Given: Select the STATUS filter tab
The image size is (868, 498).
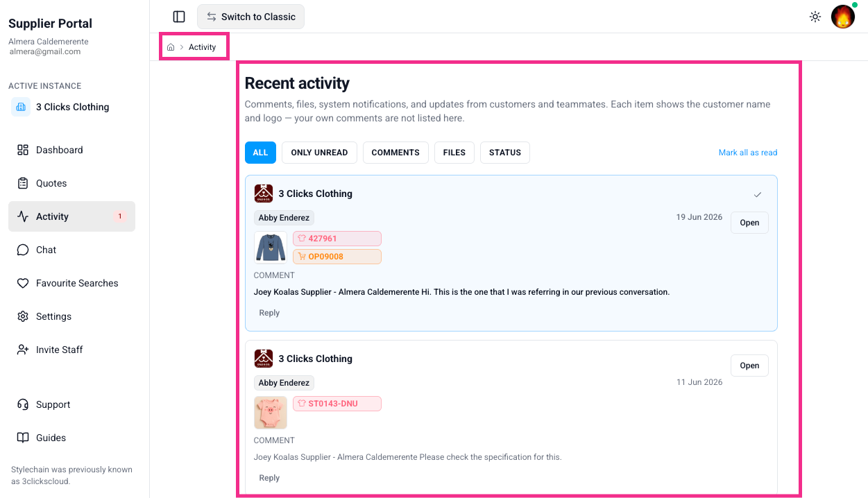Looking at the screenshot, I should click(x=505, y=153).
